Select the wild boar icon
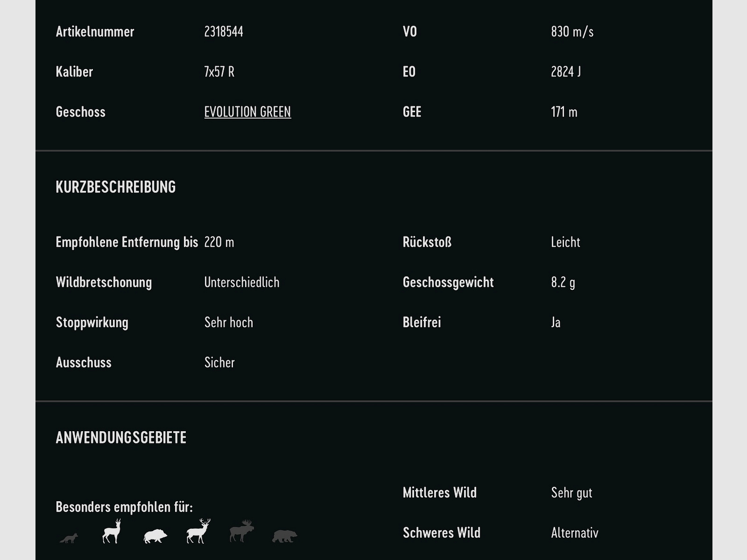747x560 pixels. pos(155,536)
